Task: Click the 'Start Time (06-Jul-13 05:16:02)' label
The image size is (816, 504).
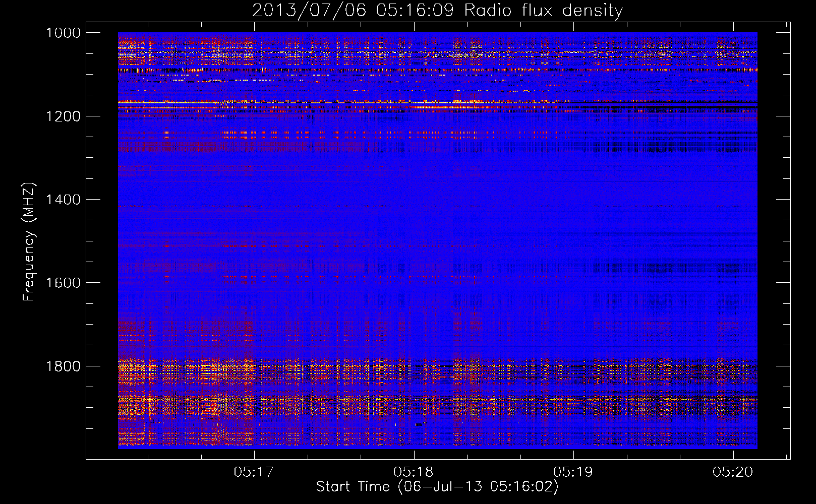Action: pyautogui.click(x=437, y=487)
